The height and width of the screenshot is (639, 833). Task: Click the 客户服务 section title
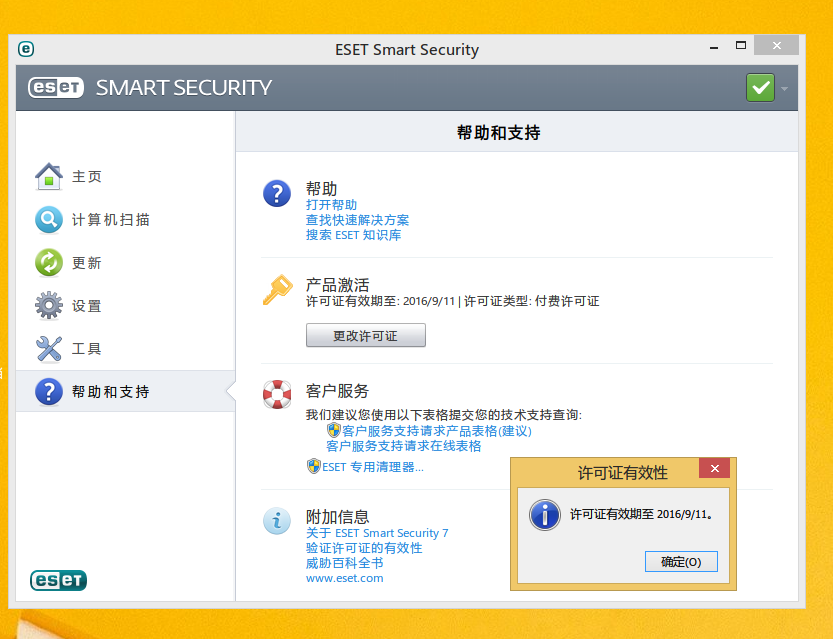coord(337,391)
